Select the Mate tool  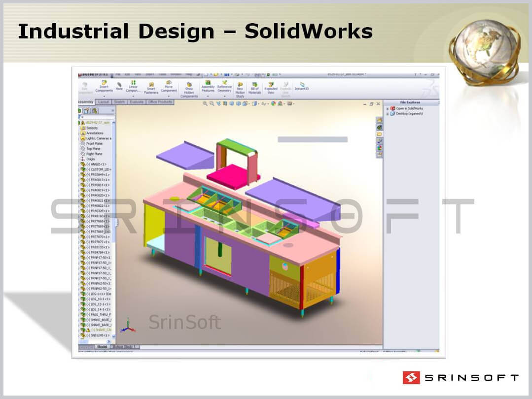point(119,86)
